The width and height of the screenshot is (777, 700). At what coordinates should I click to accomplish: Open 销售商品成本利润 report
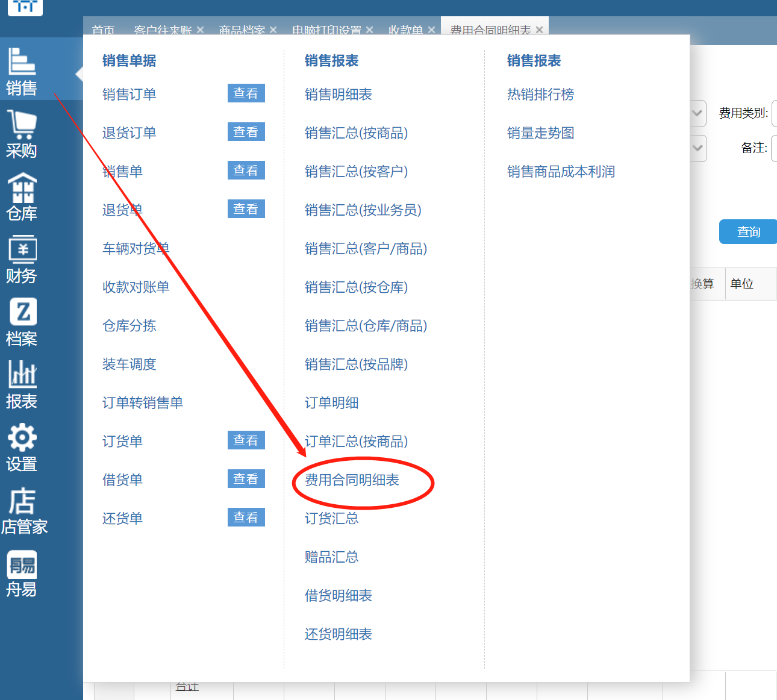click(x=561, y=172)
